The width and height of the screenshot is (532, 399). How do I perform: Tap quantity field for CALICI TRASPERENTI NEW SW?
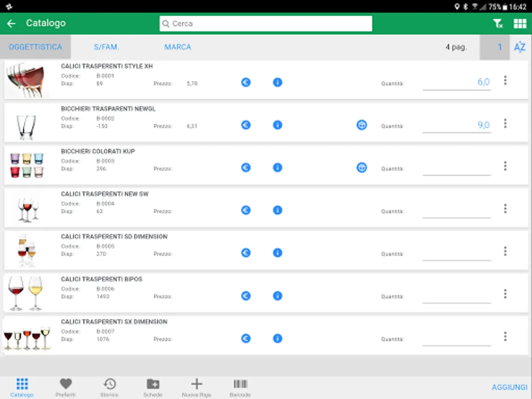(x=457, y=210)
